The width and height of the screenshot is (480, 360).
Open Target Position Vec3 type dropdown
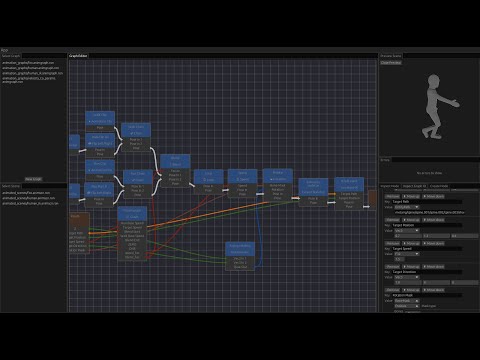pyautogui.click(x=407, y=230)
